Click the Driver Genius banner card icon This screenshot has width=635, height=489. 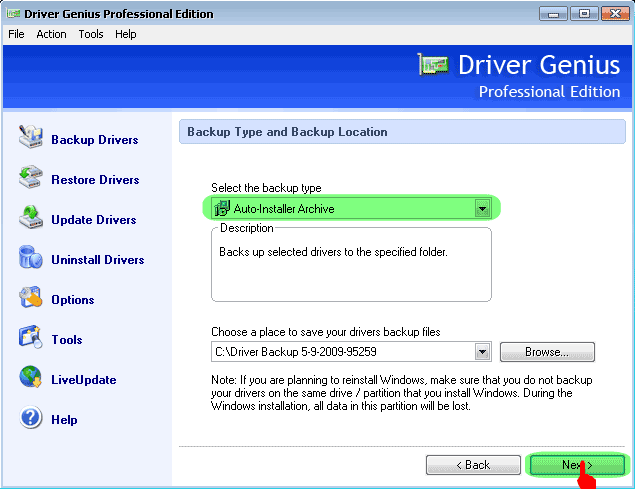(x=433, y=64)
